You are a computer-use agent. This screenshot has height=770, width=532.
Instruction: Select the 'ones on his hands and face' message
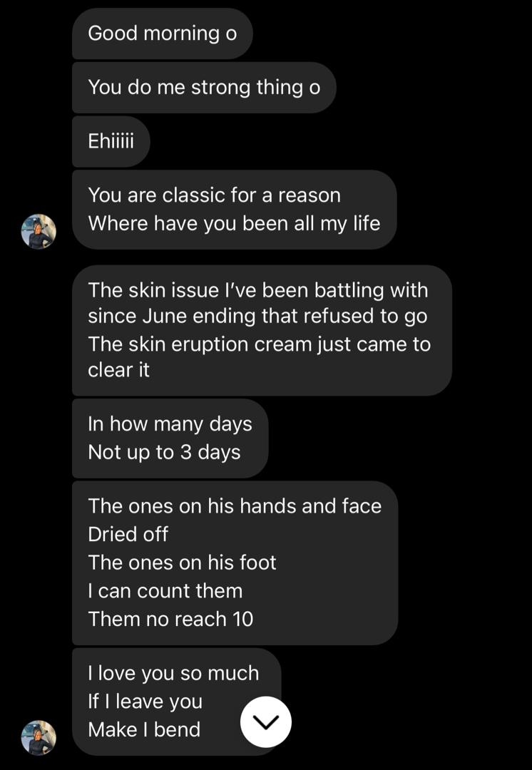pos(235,563)
